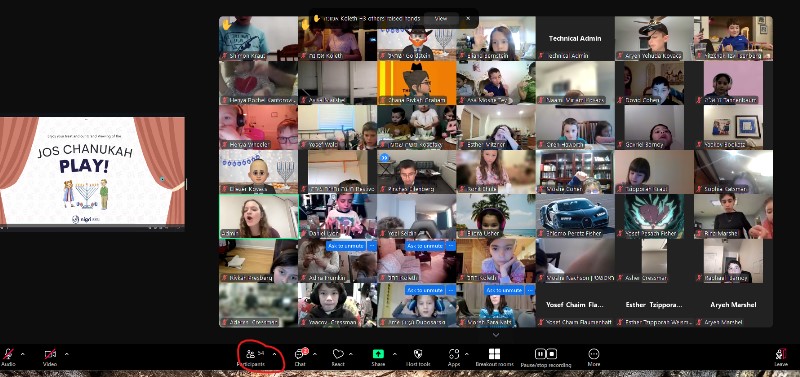Start camera with the Video button
Viewport: 800px width, 377px height.
pos(50,357)
